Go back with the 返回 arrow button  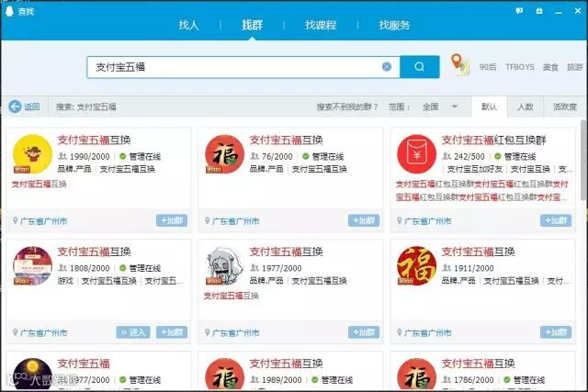pos(25,106)
